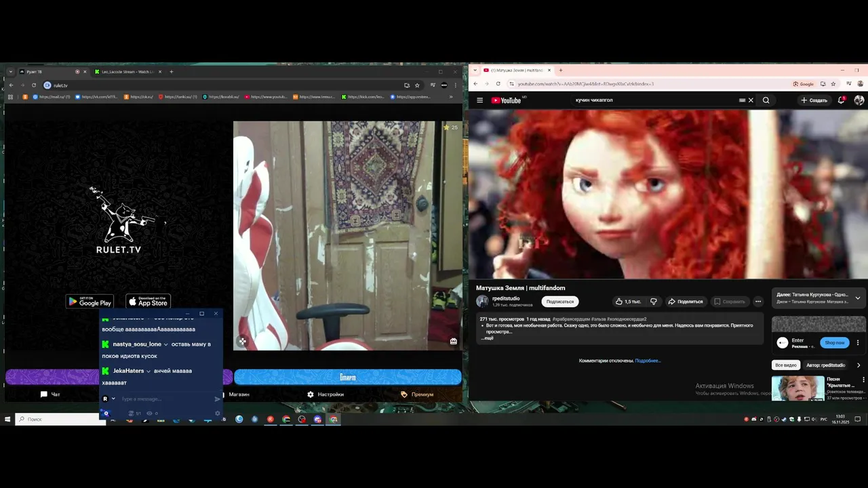Click the gift icon on the webcam video
Screen dimensions: 868x488
point(454,342)
